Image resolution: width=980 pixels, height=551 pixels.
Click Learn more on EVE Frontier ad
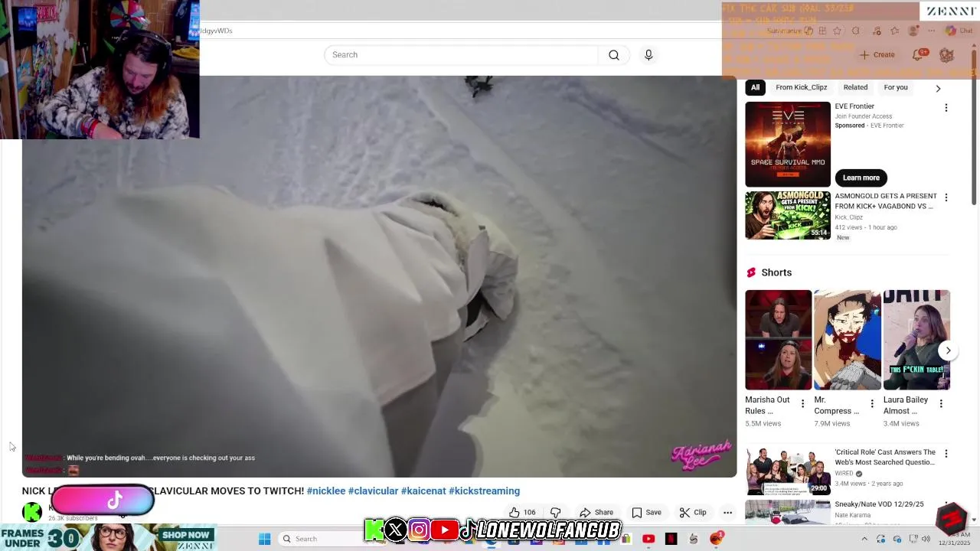tap(861, 178)
